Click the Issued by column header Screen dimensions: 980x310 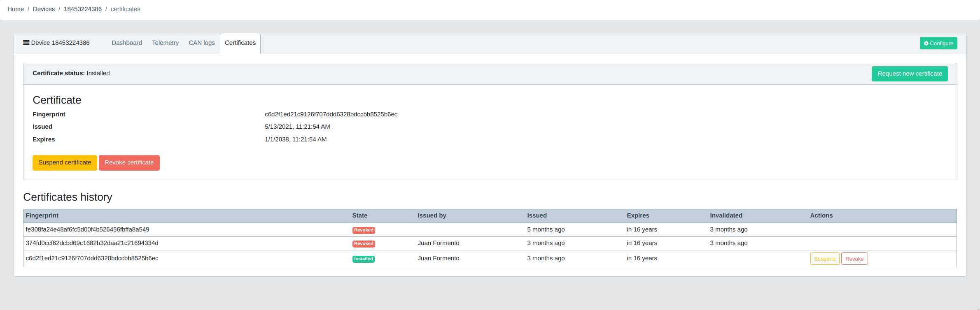click(432, 215)
